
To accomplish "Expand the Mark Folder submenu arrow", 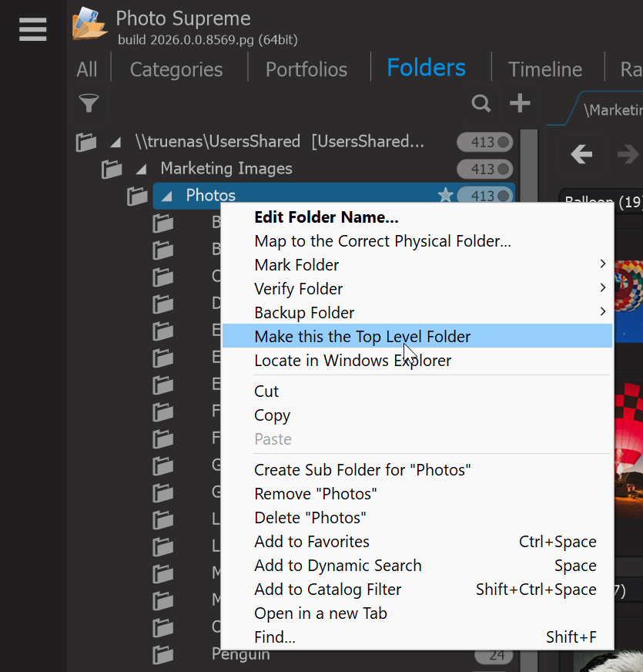I will point(603,264).
